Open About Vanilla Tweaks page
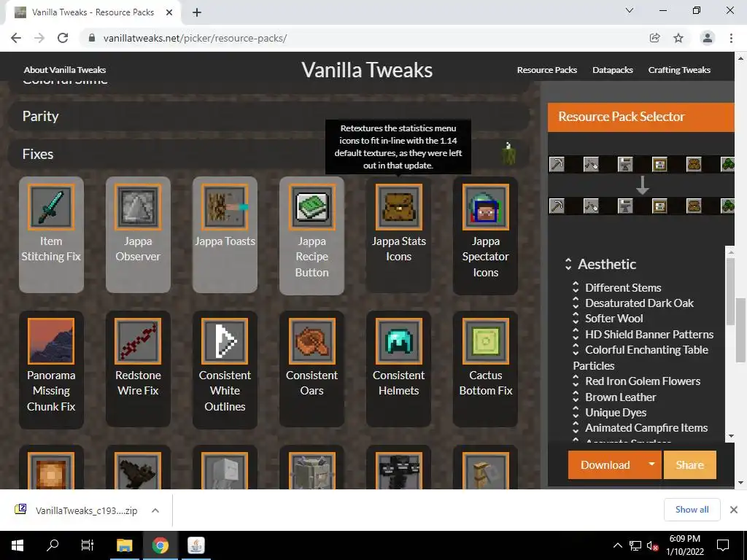Viewport: 747px width, 560px height. coord(65,70)
